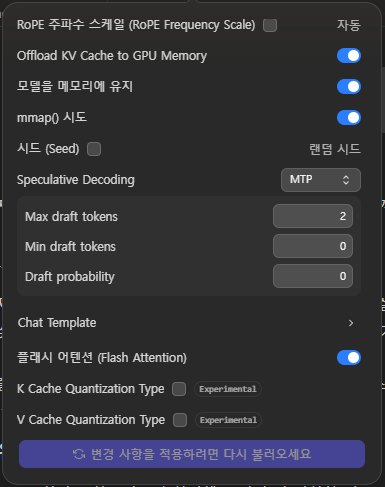Select the Min draft tokens input

(313, 246)
